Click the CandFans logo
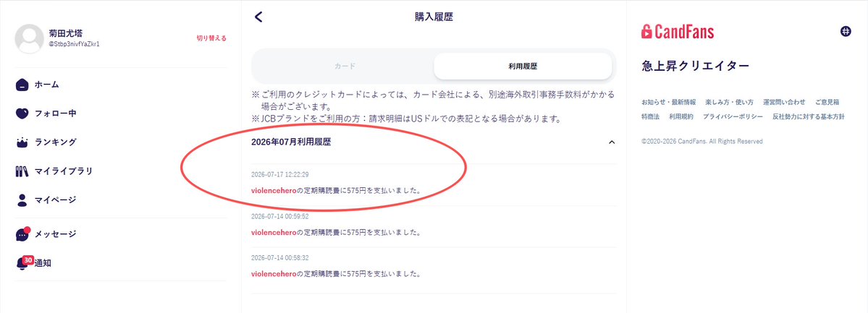 pos(678,32)
